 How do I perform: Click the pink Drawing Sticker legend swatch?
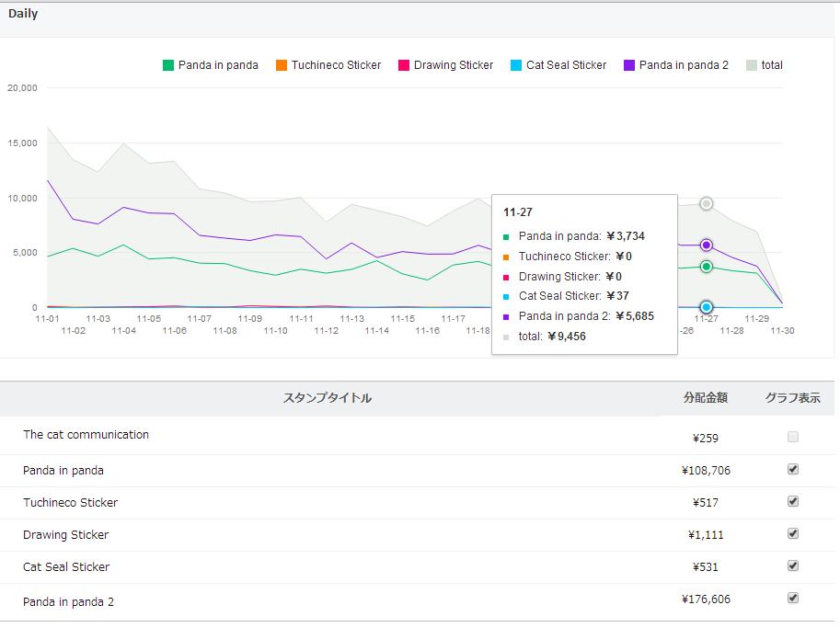click(404, 65)
